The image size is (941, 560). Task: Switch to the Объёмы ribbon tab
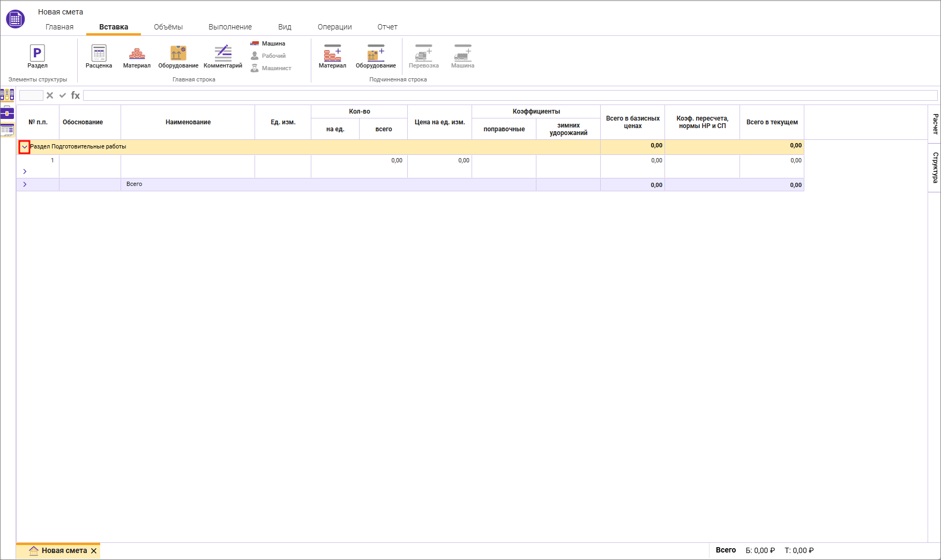[168, 27]
